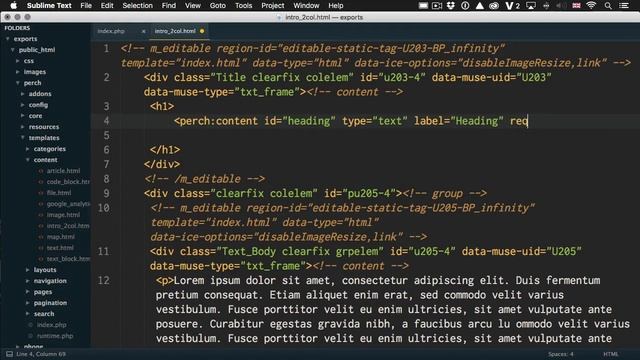Collapse the perch folder
The image size is (640, 360).
tap(18, 83)
